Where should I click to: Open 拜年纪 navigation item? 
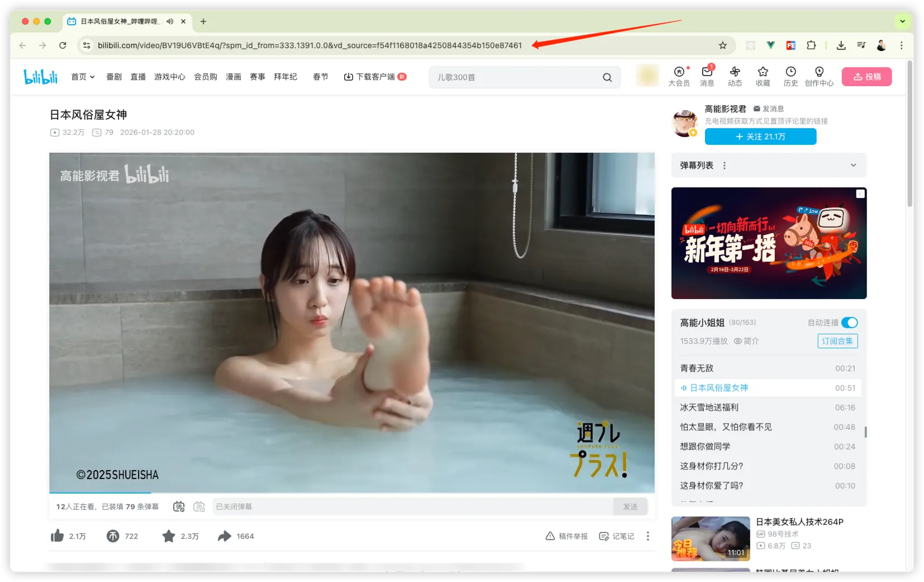tap(285, 77)
